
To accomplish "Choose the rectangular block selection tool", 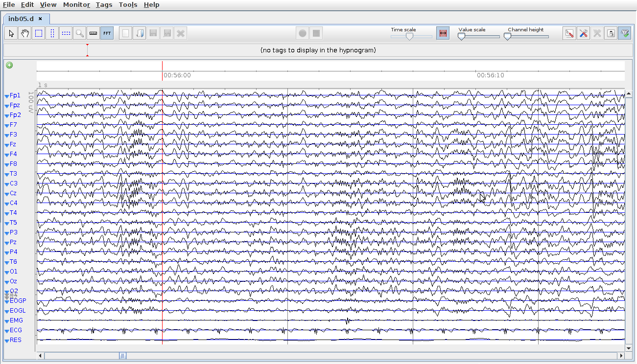I will [39, 33].
